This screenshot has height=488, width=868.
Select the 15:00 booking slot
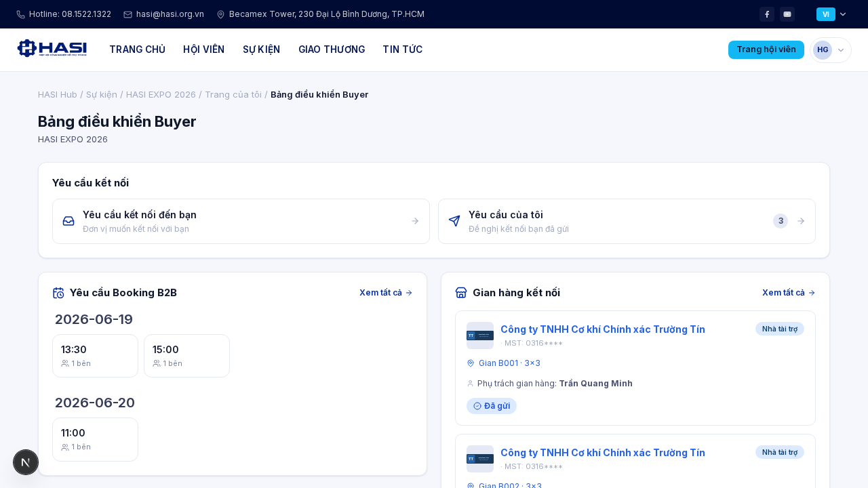tap(186, 356)
